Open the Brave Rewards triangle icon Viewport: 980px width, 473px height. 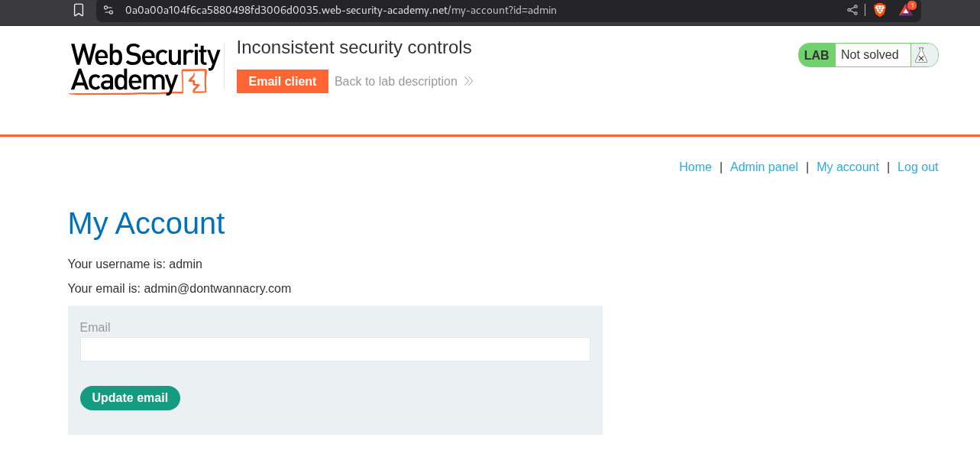pos(905,10)
